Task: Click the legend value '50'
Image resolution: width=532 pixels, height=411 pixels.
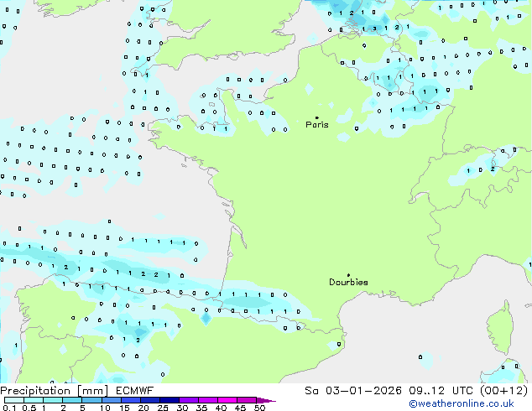Action: coord(259,408)
